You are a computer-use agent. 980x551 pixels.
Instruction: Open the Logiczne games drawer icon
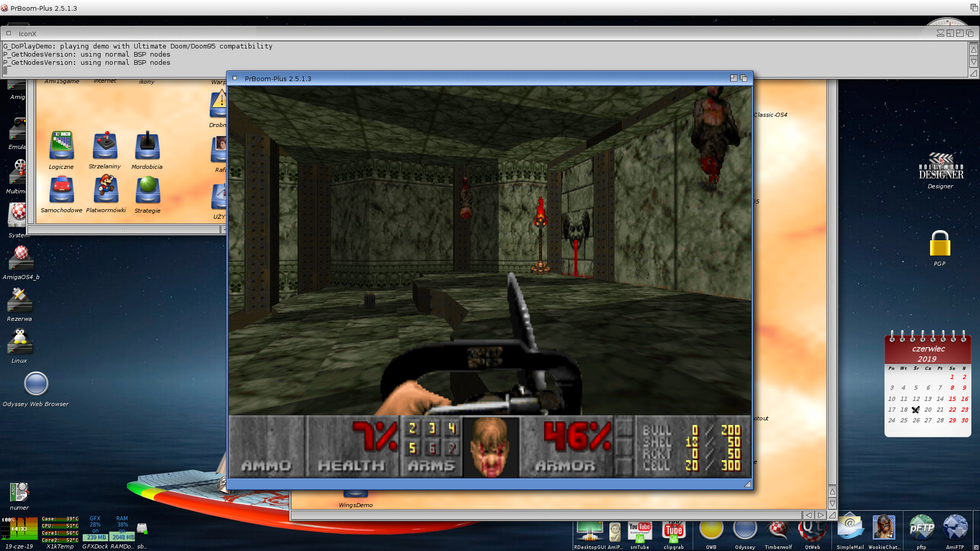point(61,145)
